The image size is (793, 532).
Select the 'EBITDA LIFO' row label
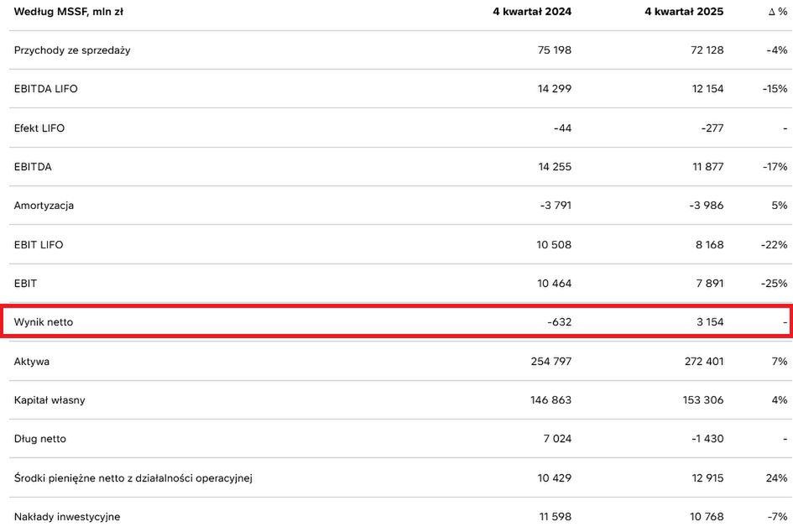pyautogui.click(x=46, y=88)
